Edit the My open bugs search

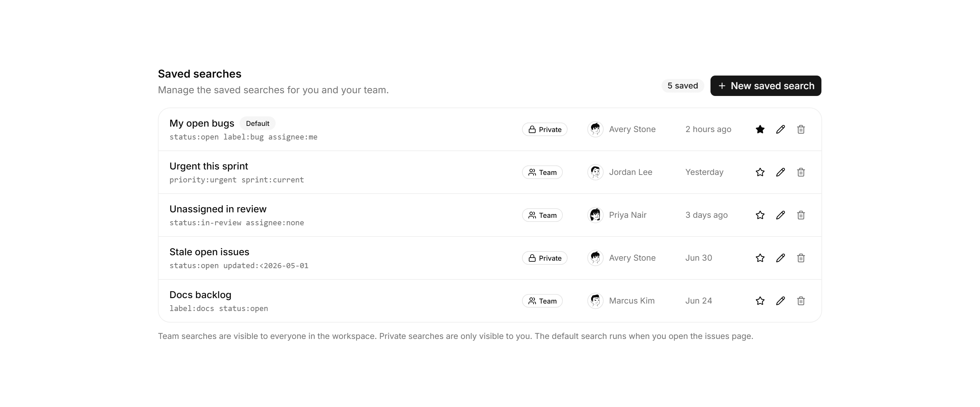(x=780, y=129)
